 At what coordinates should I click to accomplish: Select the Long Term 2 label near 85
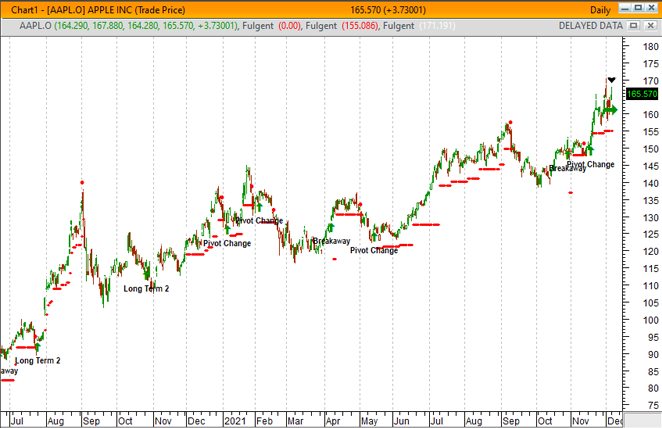[38, 360]
